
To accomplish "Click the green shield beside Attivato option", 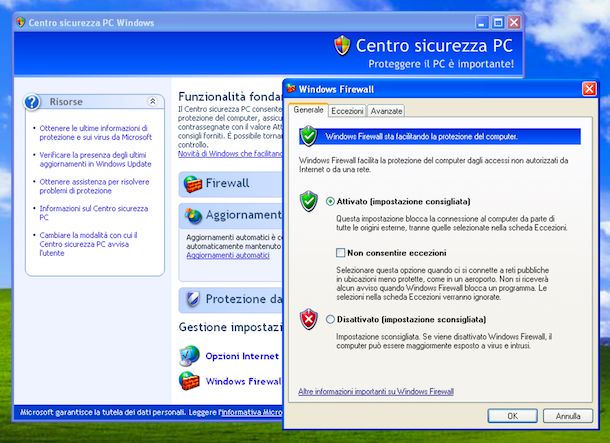I will 309,201.
